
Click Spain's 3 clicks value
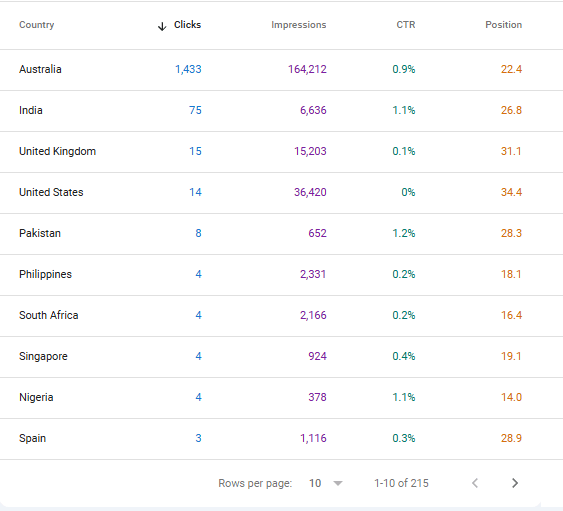click(199, 438)
